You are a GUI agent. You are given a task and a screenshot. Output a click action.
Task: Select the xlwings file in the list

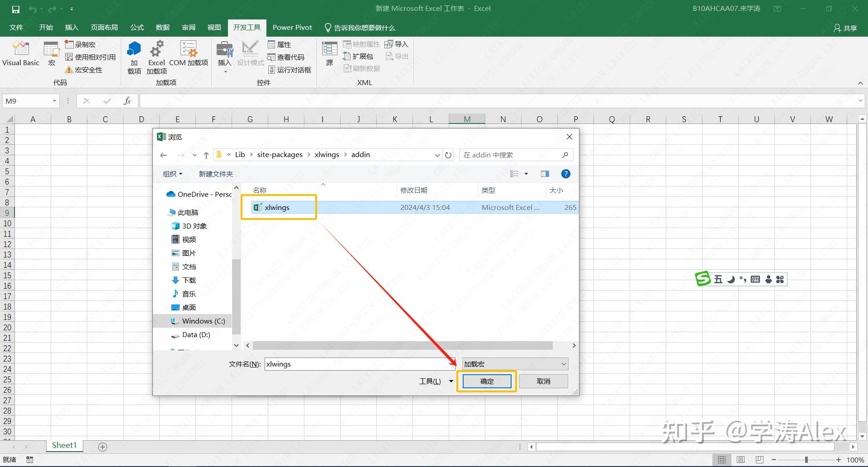277,207
